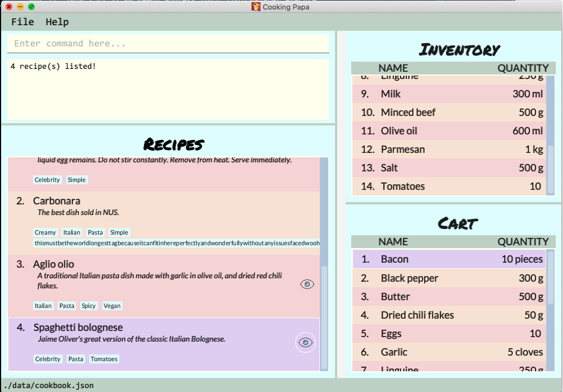Select the Spaghetti bolognese recipe title
The image size is (563, 392).
(78, 328)
